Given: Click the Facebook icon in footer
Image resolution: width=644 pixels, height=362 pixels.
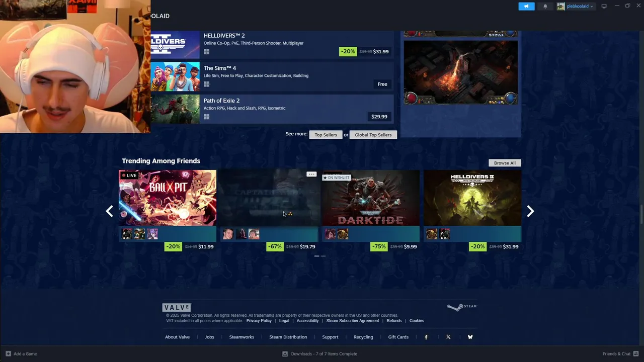Looking at the screenshot, I should (426, 337).
